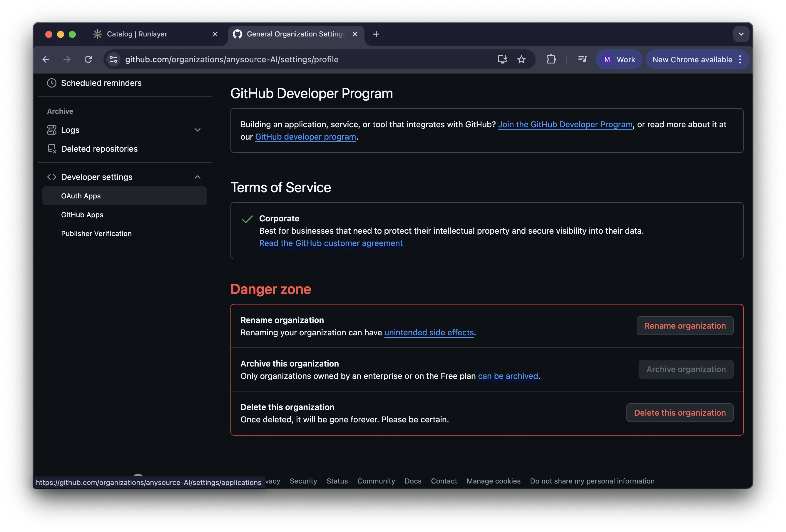This screenshot has width=786, height=532.
Task: Close the Catalog | Runlayer tab
Action: (x=215, y=34)
